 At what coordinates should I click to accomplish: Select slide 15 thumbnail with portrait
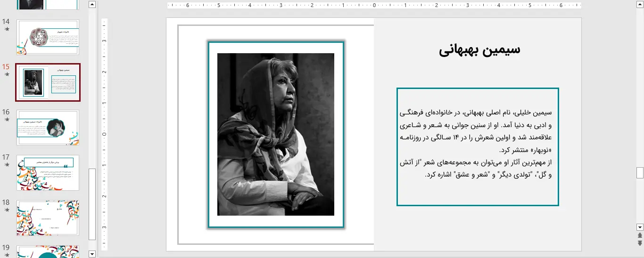[48, 82]
